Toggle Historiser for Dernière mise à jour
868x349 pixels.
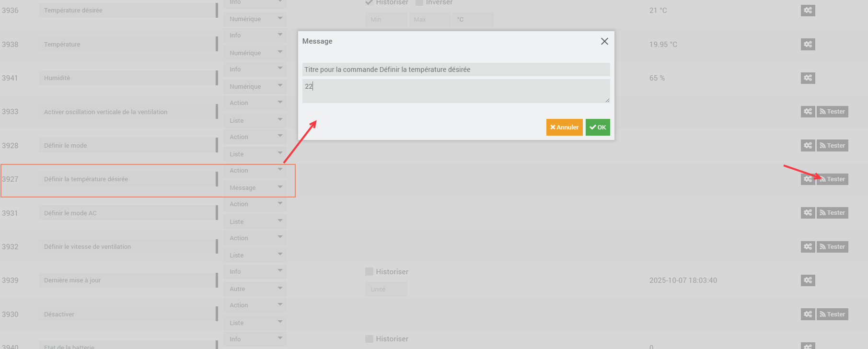(x=369, y=272)
